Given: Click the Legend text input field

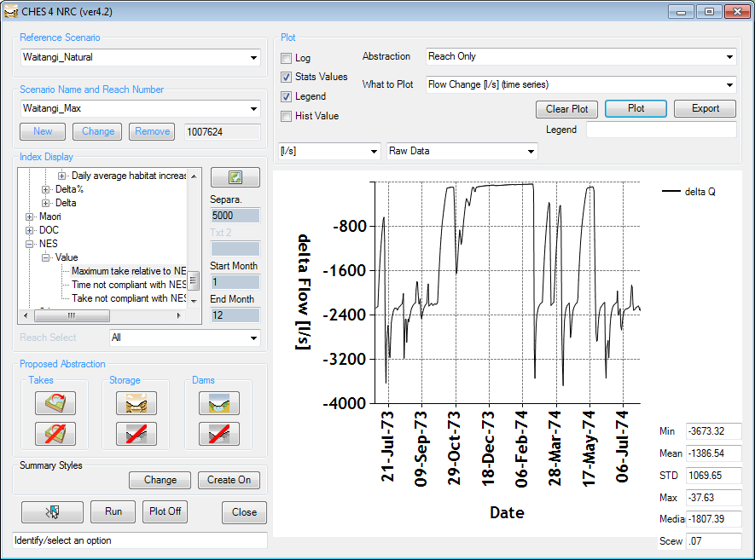Looking at the screenshot, I should coord(660,130).
